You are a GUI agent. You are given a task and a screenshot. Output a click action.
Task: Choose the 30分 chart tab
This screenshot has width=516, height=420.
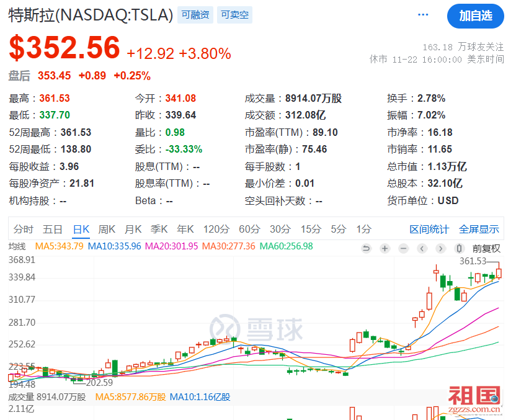pos(280,229)
